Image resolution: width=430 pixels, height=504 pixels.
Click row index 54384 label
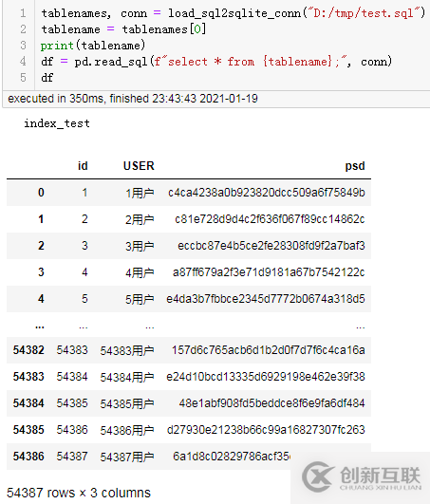(x=28, y=403)
